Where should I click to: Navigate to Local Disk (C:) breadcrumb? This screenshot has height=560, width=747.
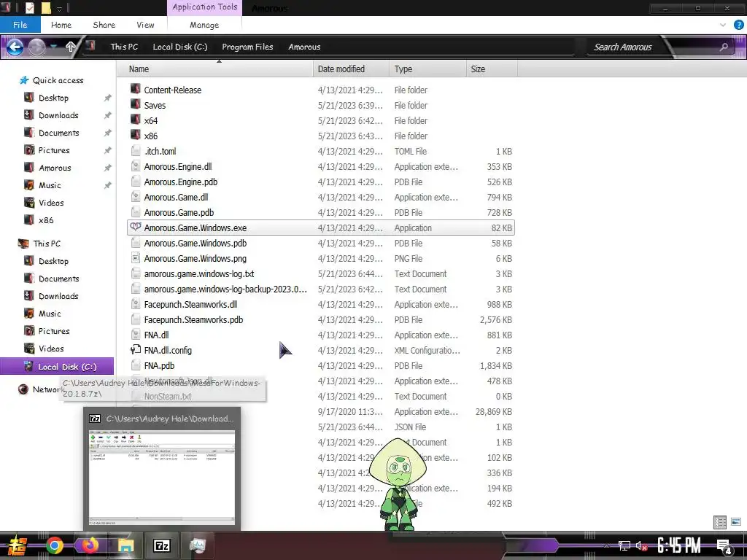(180, 47)
